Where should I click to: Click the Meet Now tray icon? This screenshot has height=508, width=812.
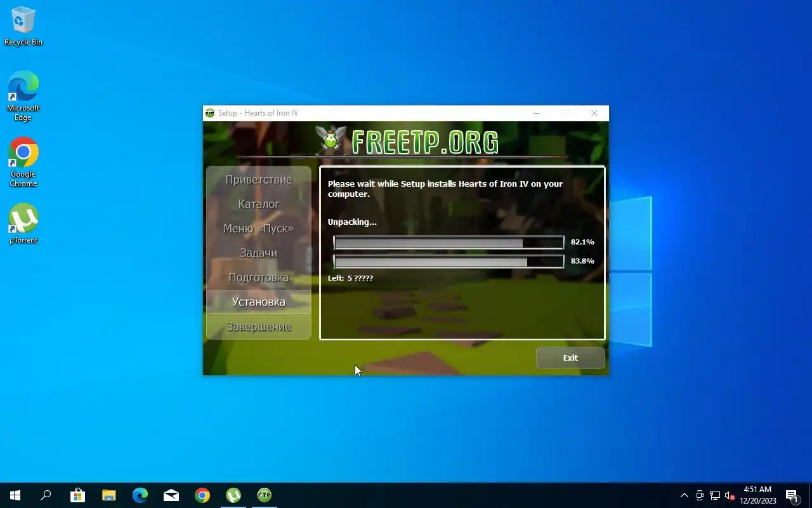pyautogui.click(x=700, y=495)
